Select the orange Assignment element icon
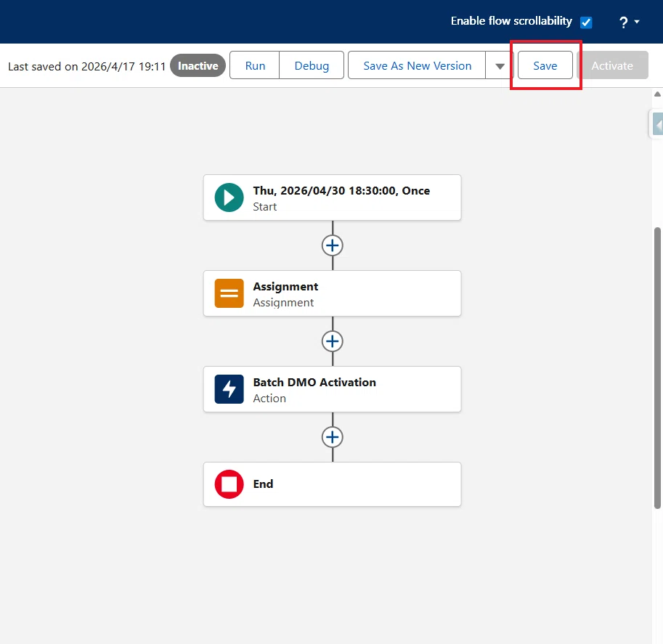This screenshot has width=663, height=644. coord(229,293)
